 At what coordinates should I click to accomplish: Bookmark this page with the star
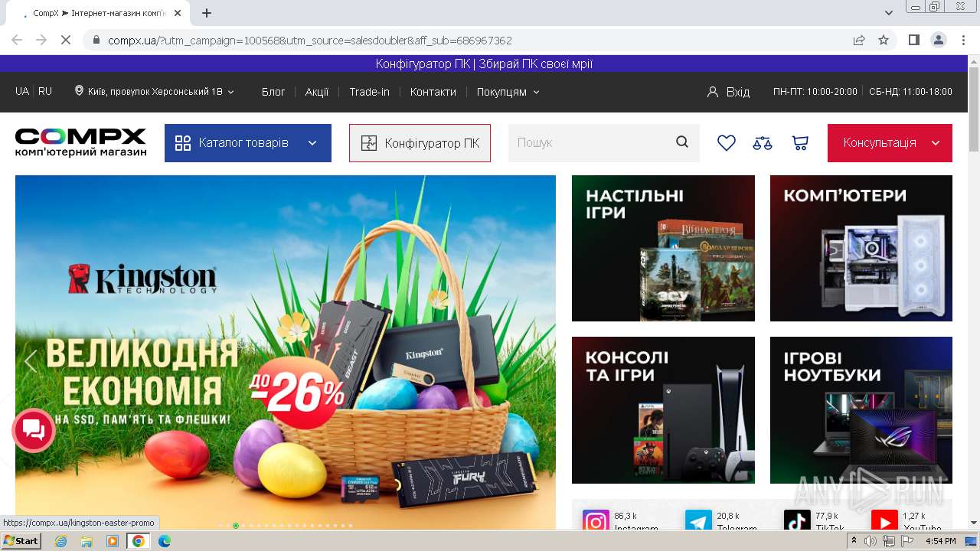[884, 40]
